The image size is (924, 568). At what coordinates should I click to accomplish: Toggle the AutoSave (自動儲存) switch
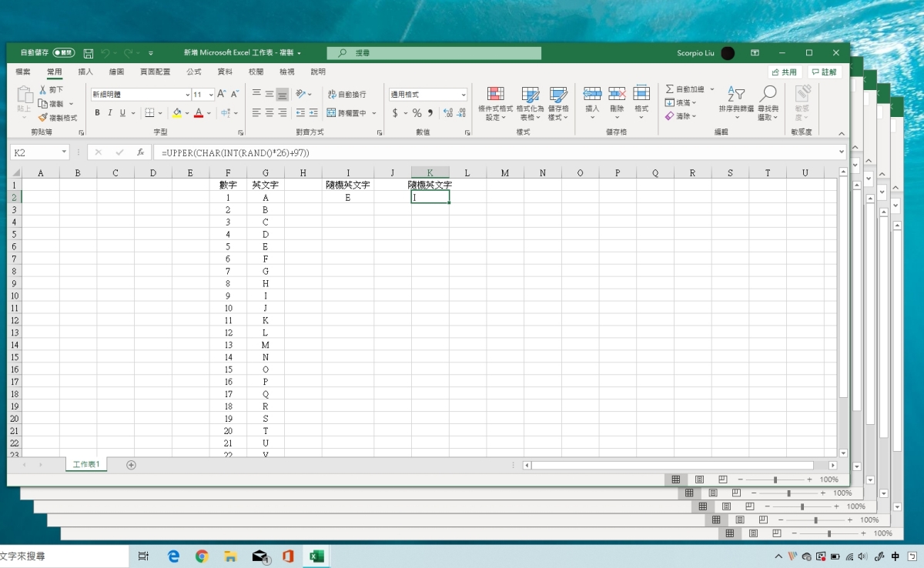click(63, 53)
